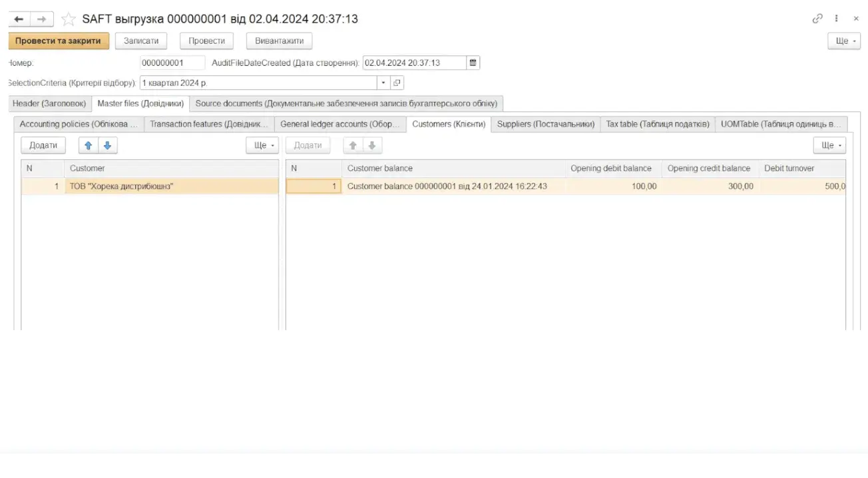
Task: Move customer row up with blue arrow
Action: [x=88, y=145]
